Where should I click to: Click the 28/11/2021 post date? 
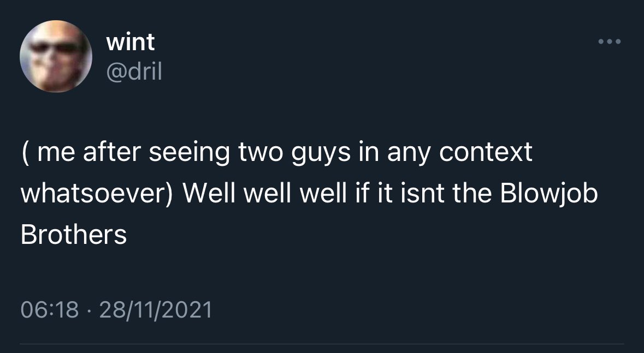point(157,310)
